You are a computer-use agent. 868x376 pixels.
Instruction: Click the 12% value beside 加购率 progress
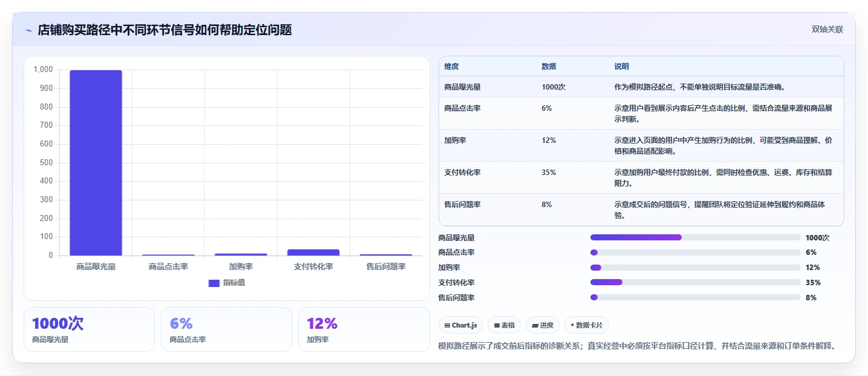[813, 268]
